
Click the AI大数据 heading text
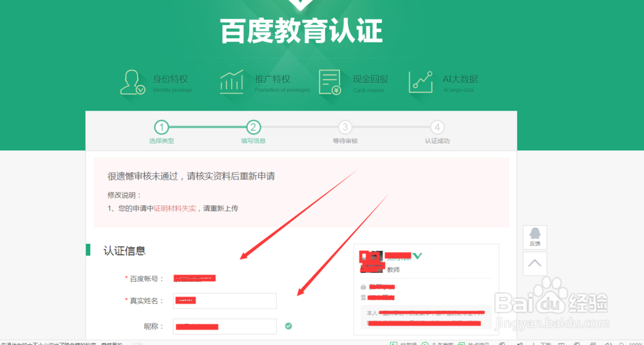point(460,79)
